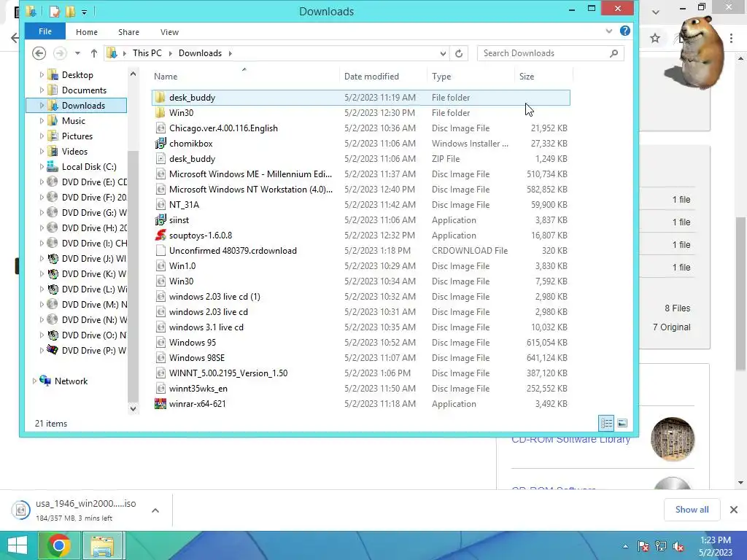The width and height of the screenshot is (747, 560).
Task: Open address bar history dropdown
Action: (443, 53)
